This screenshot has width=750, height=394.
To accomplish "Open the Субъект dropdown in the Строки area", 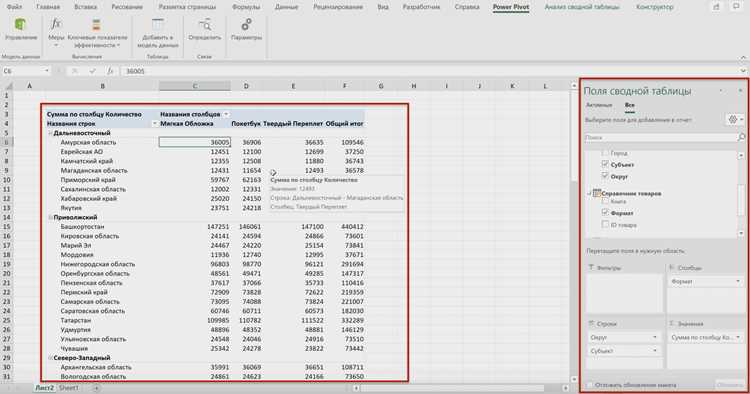I will coord(654,350).
